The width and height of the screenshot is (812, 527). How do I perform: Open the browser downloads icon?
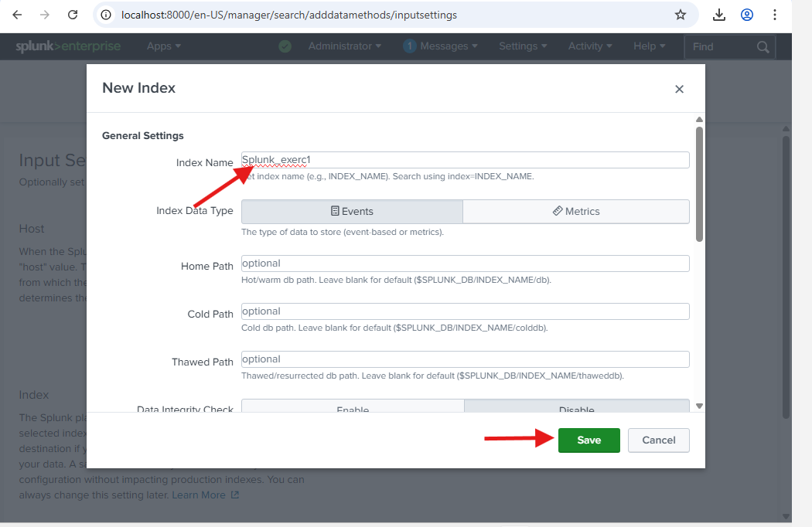click(x=718, y=15)
